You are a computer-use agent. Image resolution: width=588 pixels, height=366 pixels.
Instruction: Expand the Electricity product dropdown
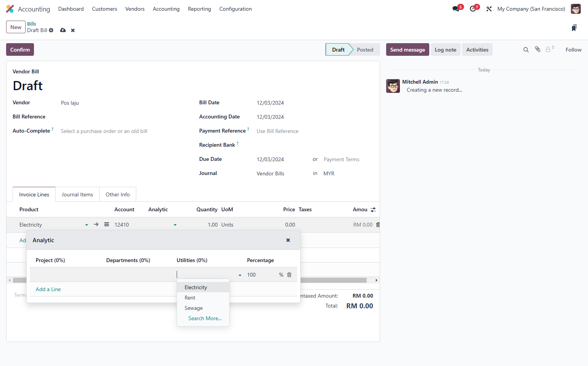tap(87, 225)
